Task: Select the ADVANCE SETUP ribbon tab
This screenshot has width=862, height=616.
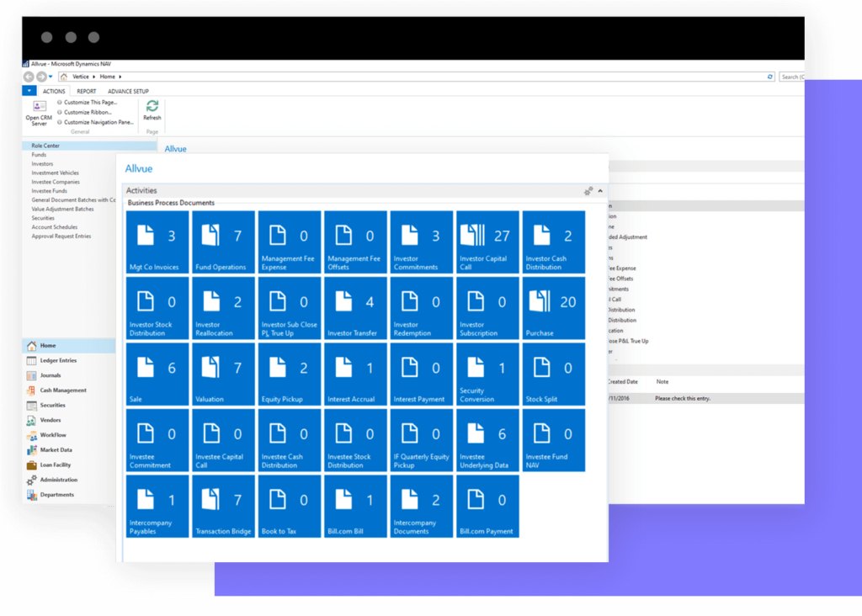Action: click(128, 91)
